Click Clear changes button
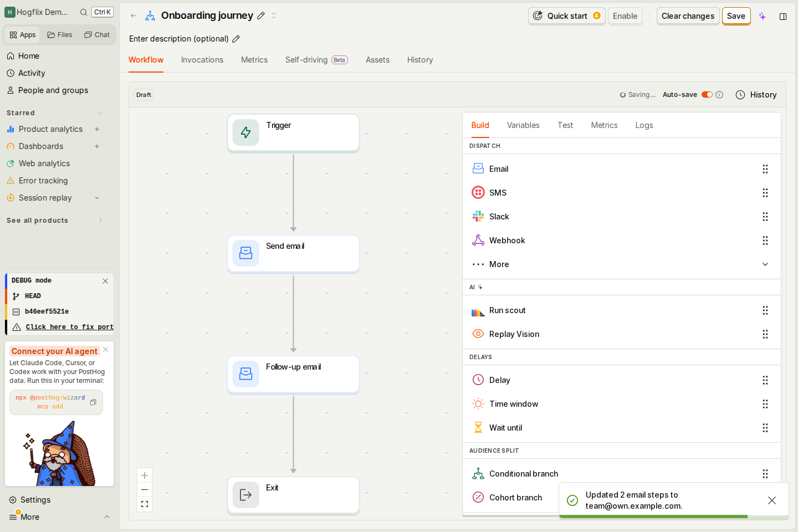 [688, 16]
